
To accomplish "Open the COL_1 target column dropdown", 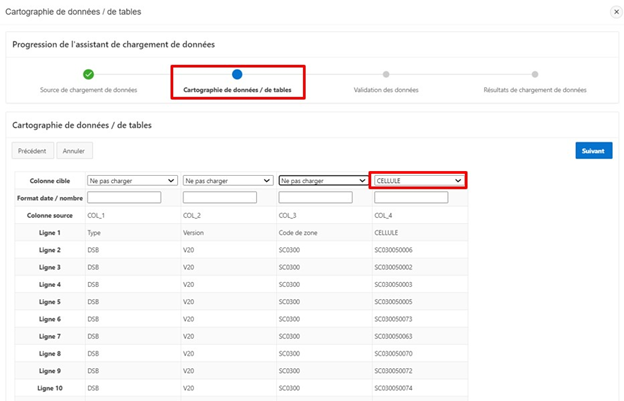I will click(x=130, y=181).
